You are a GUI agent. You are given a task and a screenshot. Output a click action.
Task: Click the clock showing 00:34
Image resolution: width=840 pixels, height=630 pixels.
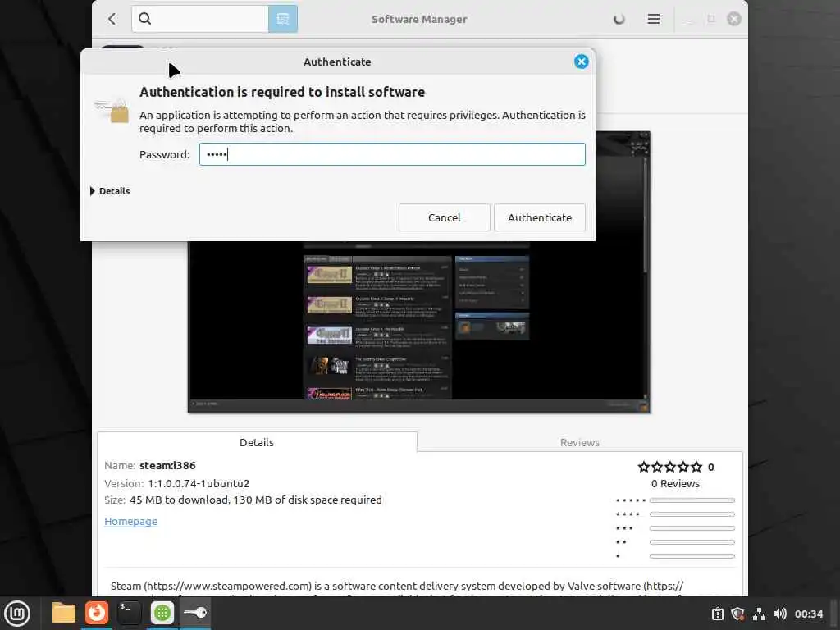[x=808, y=614]
